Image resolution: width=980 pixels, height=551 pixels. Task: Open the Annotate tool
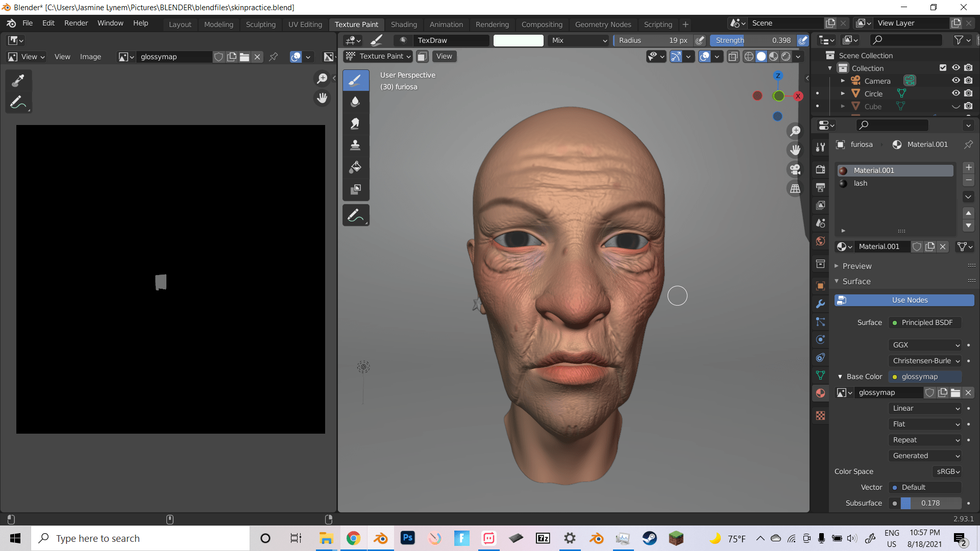[356, 215]
